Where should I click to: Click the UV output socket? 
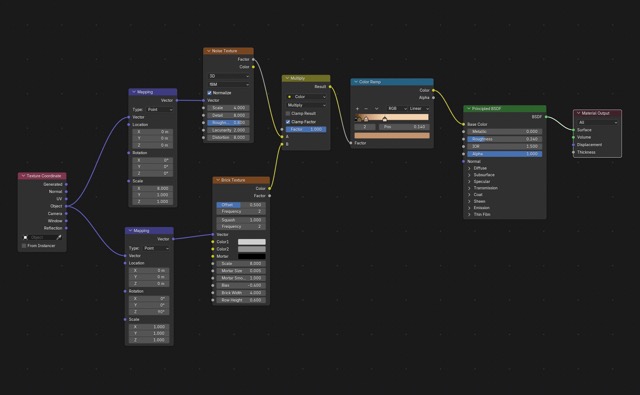click(66, 199)
